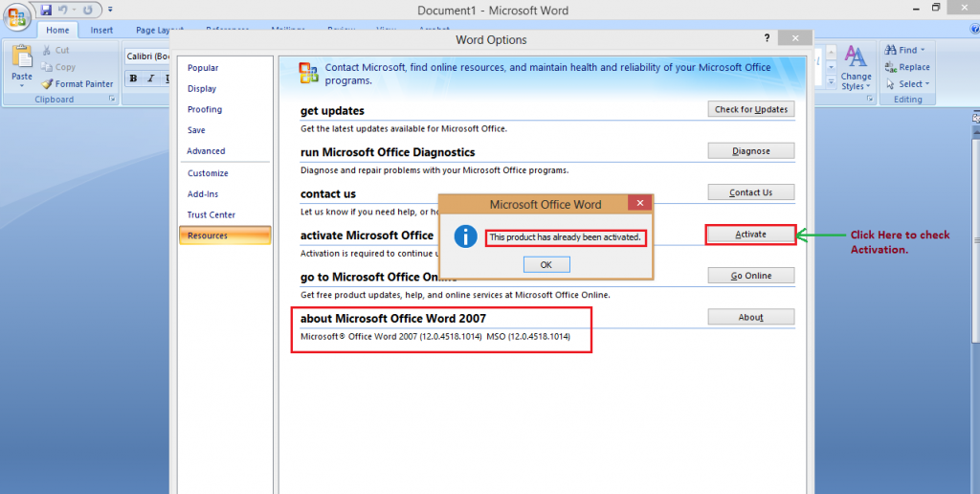Click the Contact Us button

coord(750,192)
